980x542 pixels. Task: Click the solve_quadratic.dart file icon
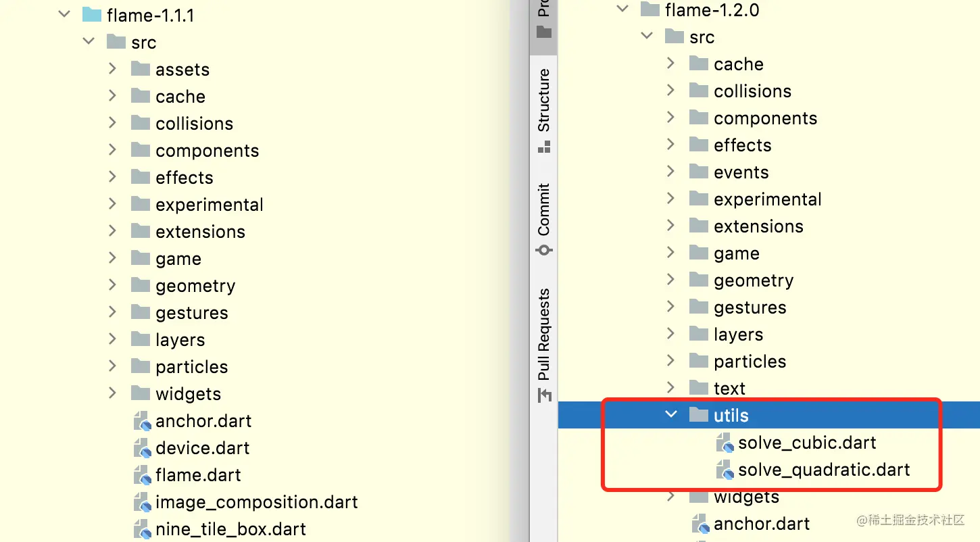pyautogui.click(x=725, y=470)
